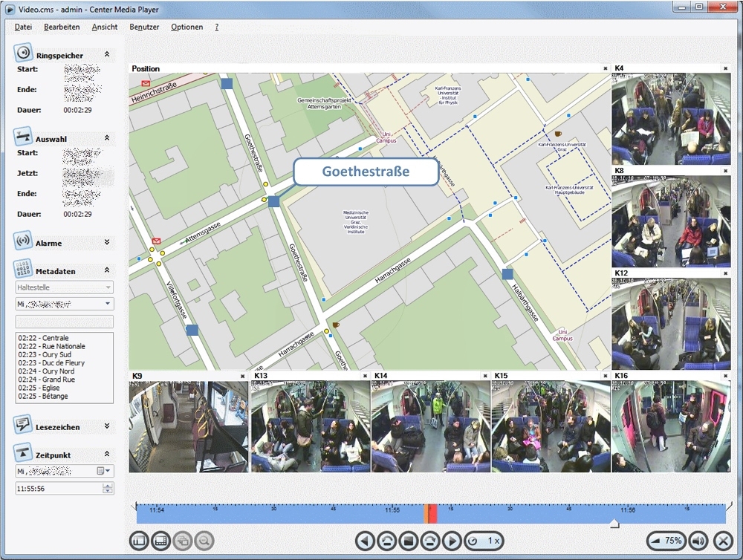Open the Zeitpunkt date picker
Viewport: 743px width, 560px height.
[104, 471]
